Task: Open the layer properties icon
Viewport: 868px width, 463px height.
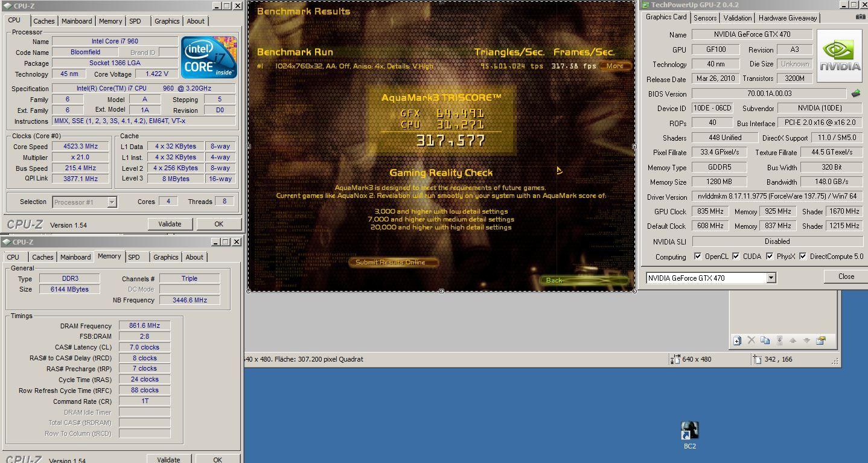Action: point(820,340)
